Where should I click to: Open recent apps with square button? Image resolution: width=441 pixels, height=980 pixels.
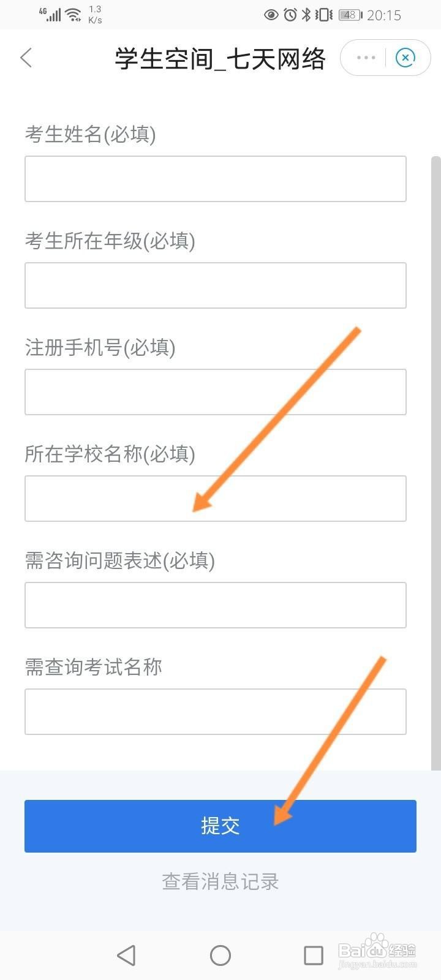tap(313, 955)
